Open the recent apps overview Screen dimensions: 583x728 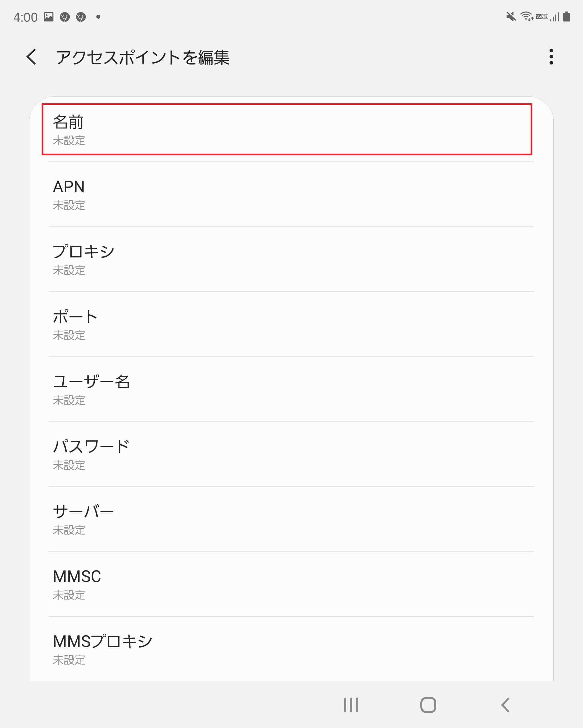pos(351,705)
